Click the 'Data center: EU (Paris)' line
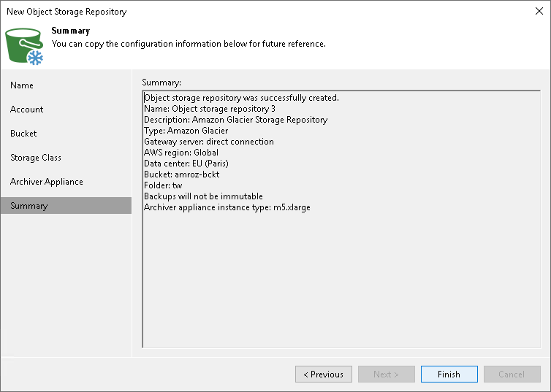 pyautogui.click(x=186, y=164)
